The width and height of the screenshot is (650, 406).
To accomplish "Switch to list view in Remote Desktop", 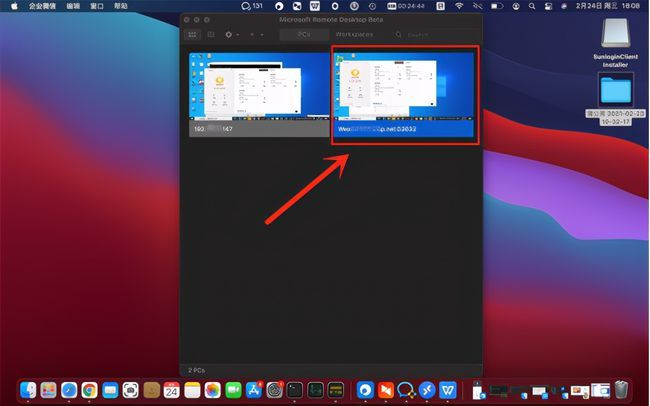I will coord(211,34).
